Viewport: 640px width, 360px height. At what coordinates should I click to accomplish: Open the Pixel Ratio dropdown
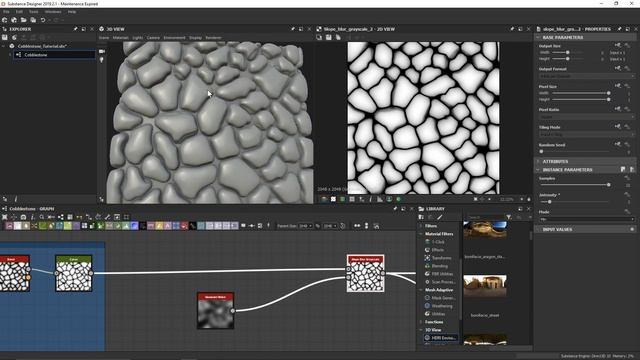[x=587, y=117]
